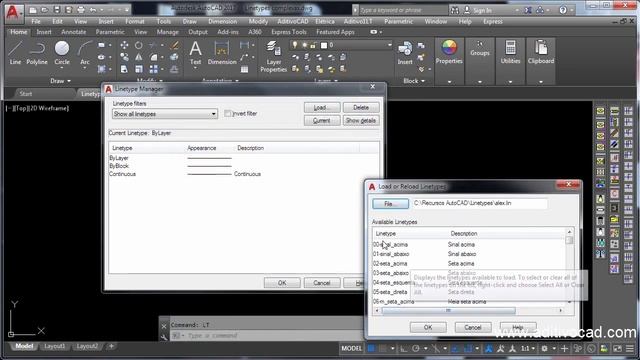Open Layer Properties panel
Viewport: 640px width, 360px height.
pyautogui.click(x=273, y=57)
